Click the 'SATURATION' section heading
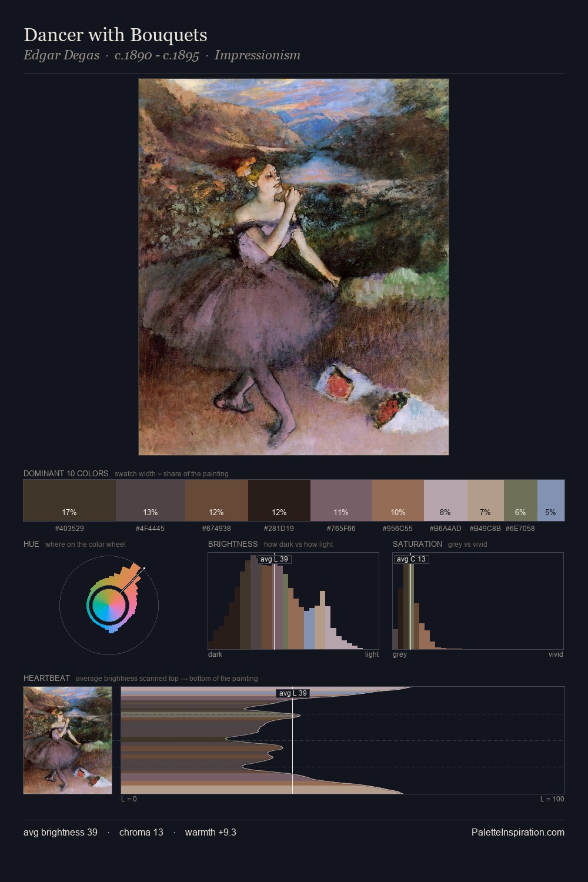Viewport: 588px width, 882px height. pos(417,544)
